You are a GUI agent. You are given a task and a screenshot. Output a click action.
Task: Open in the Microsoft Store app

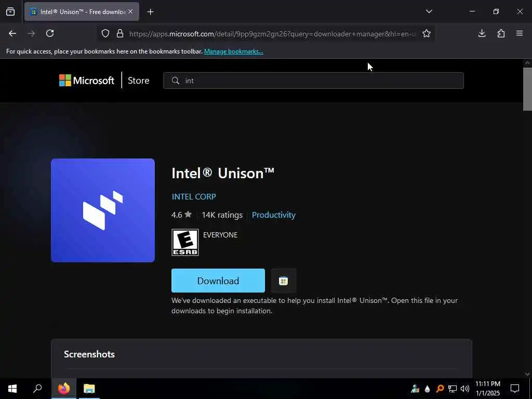283,281
